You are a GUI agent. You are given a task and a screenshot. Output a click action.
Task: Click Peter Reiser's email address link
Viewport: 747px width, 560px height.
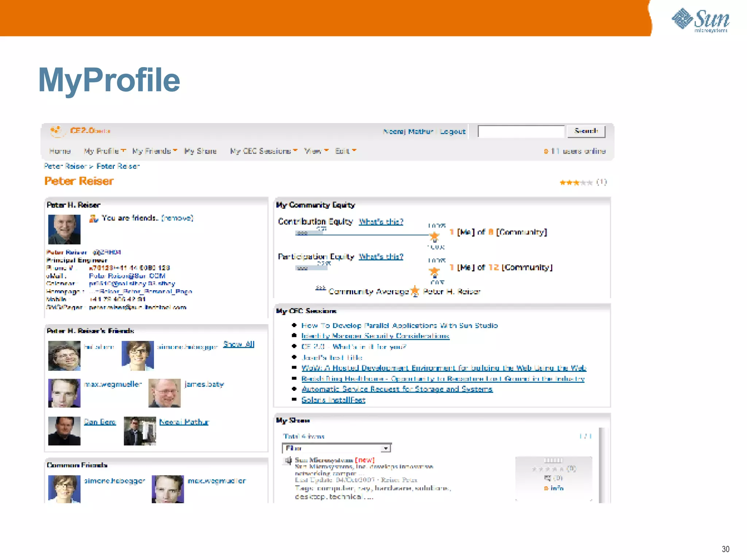pyautogui.click(x=127, y=276)
